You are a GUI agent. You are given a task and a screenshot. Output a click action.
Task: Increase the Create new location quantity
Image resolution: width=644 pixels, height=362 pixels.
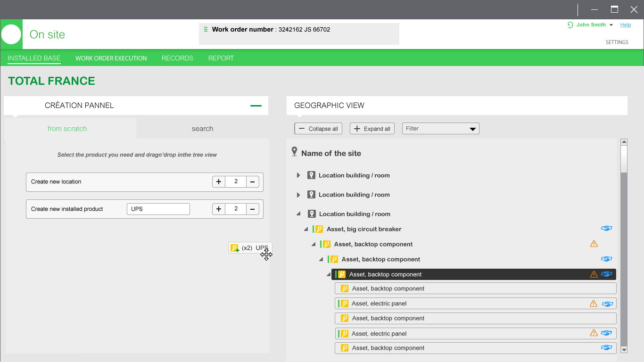click(219, 182)
